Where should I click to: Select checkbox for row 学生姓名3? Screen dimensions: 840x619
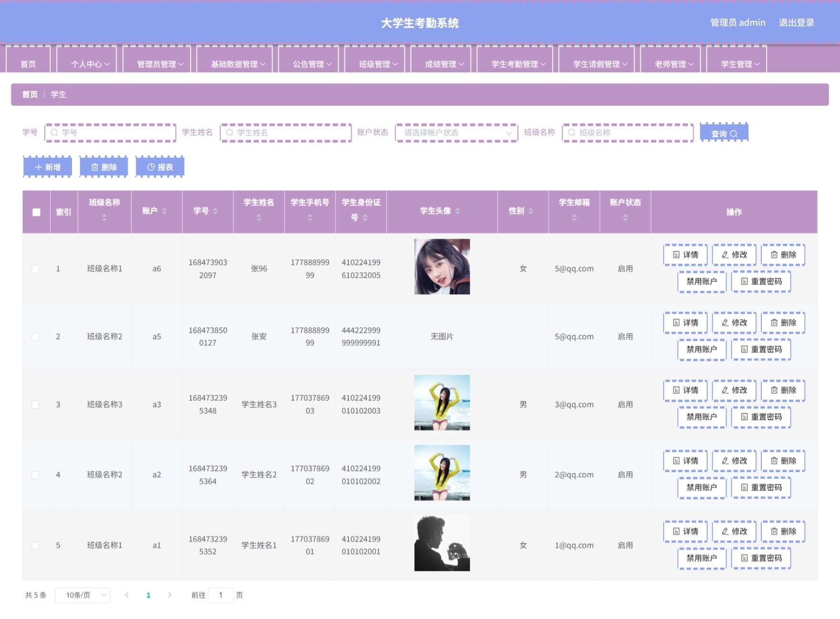35,404
